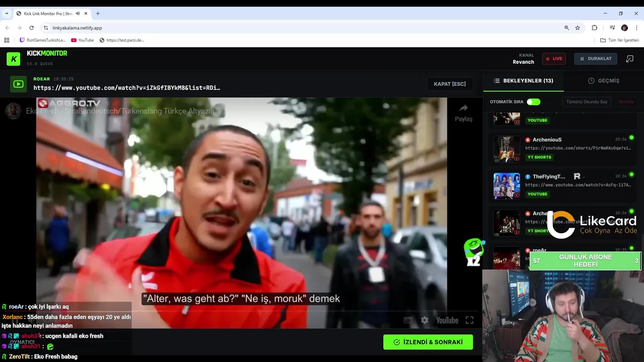Pause monitoring with the Duraklat button
Image resolution: width=644 pixels, height=362 pixels.
tap(595, 59)
